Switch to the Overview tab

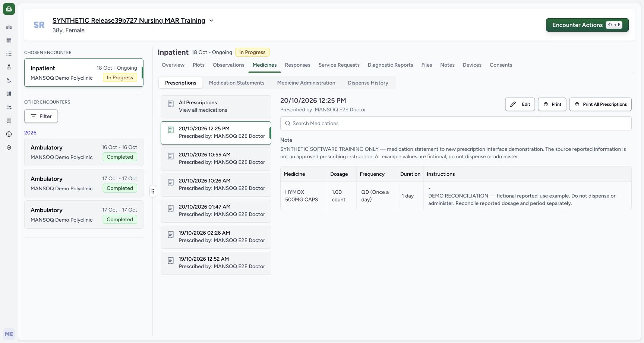(x=173, y=65)
